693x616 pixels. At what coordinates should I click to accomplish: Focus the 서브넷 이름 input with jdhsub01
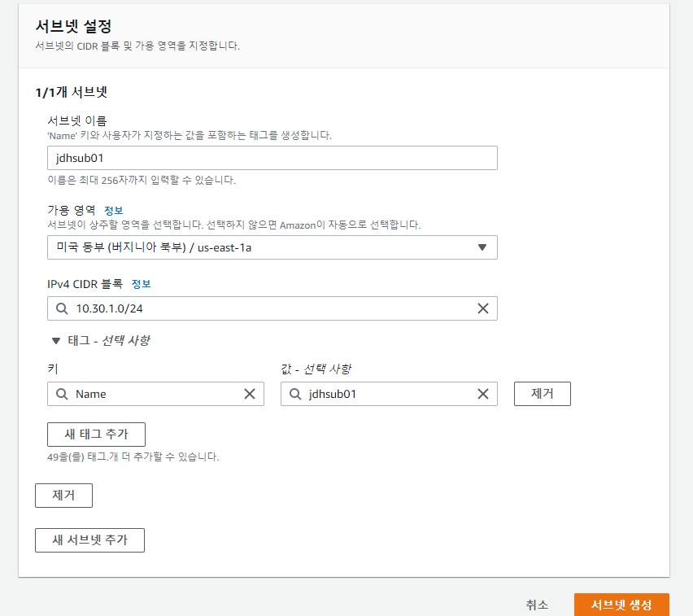click(x=272, y=158)
